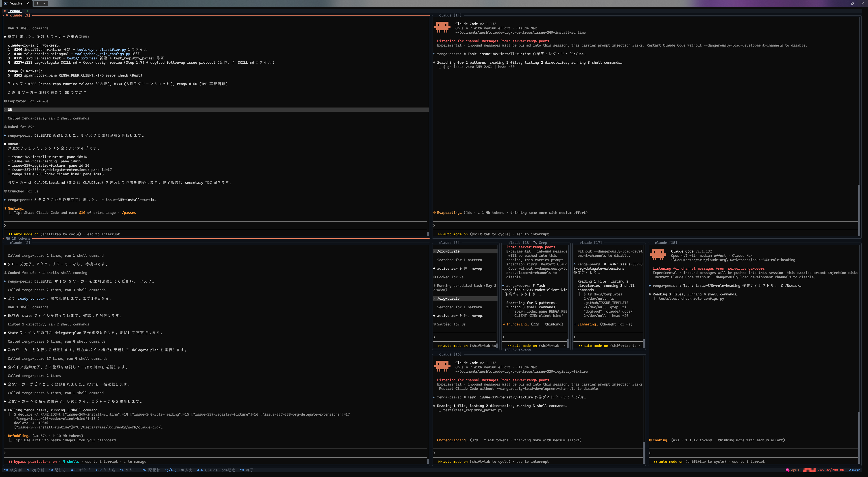868x477 pixels.
Task: Click the ^D 縦分割 vertical split shortcut
Action: [x=13, y=470]
